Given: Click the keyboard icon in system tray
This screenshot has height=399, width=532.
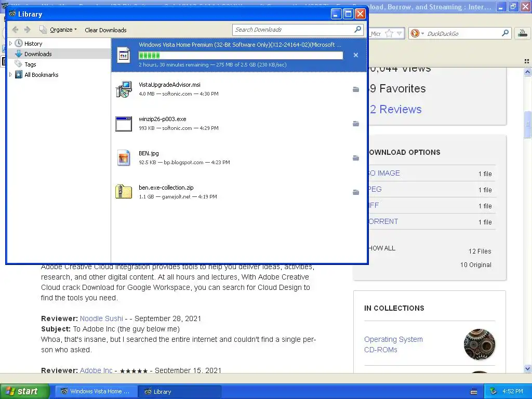Looking at the screenshot, I should 474,392.
